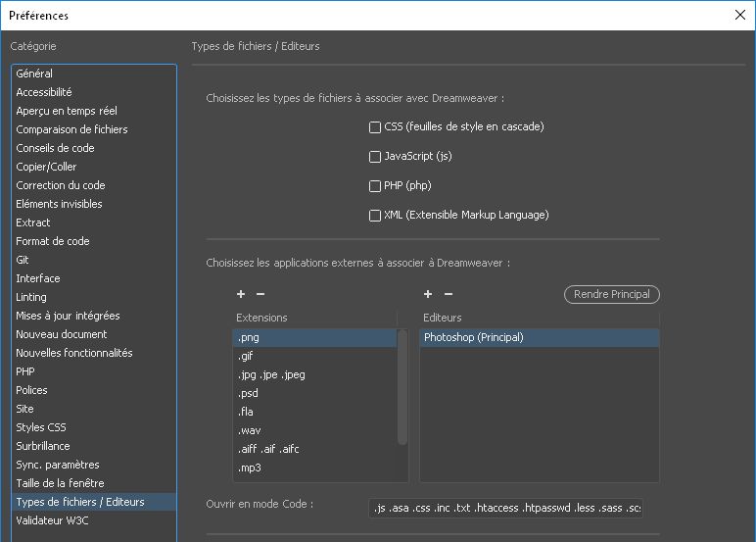This screenshot has height=542, width=756.
Task: Add a new extension with the plus icon above Extensions
Action: [241, 294]
